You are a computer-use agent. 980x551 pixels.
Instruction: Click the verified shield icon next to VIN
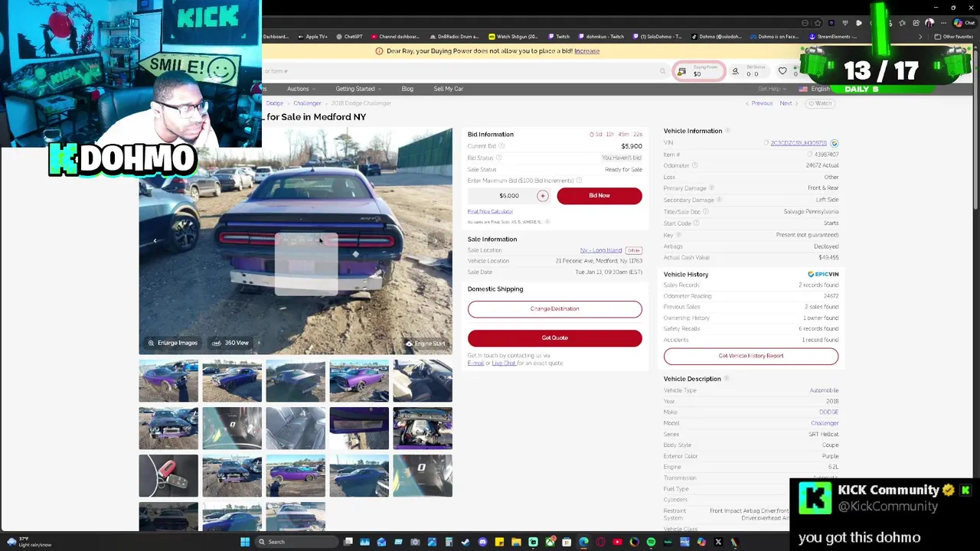pos(835,143)
